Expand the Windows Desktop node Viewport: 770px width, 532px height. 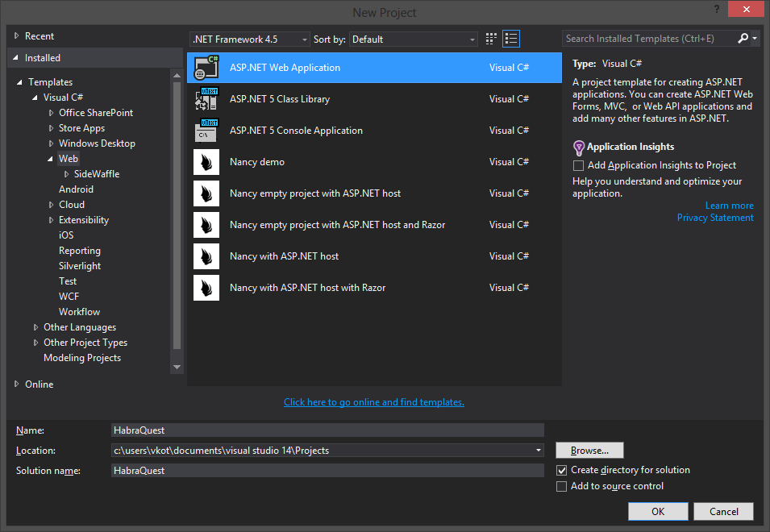[51, 143]
